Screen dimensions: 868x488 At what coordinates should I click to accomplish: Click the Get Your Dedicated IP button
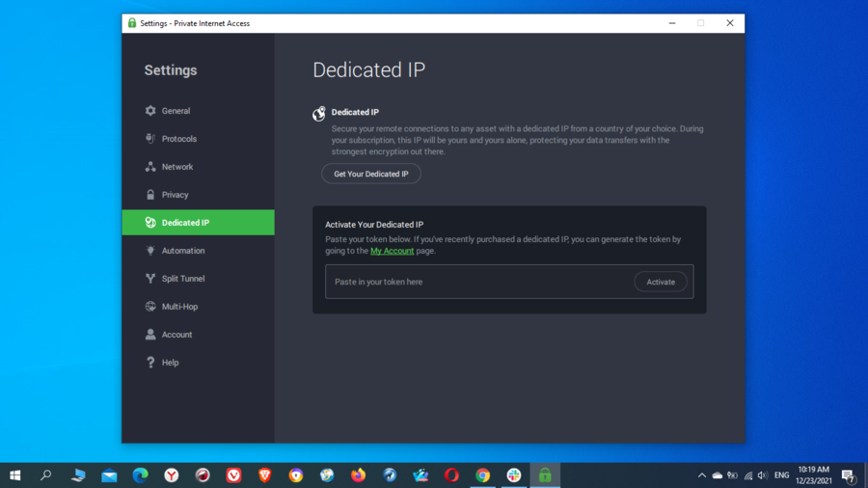click(371, 175)
